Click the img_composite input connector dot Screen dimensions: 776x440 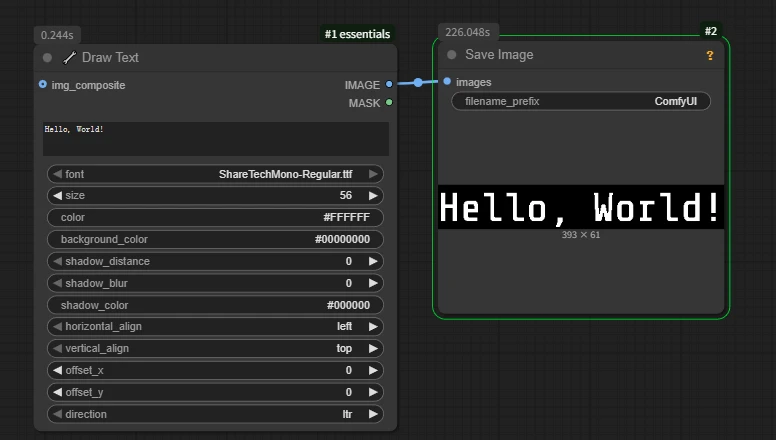[x=42, y=85]
